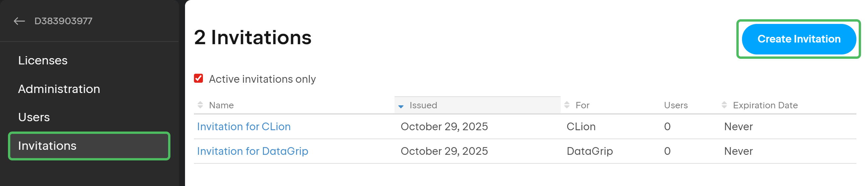Click the For column sort icon
Viewport: 868px width, 186px height.
tap(567, 105)
